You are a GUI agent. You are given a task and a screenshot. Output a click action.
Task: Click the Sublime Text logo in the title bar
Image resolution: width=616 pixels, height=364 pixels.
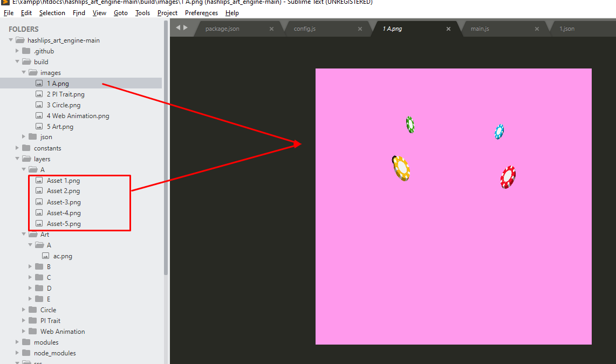[5, 2]
